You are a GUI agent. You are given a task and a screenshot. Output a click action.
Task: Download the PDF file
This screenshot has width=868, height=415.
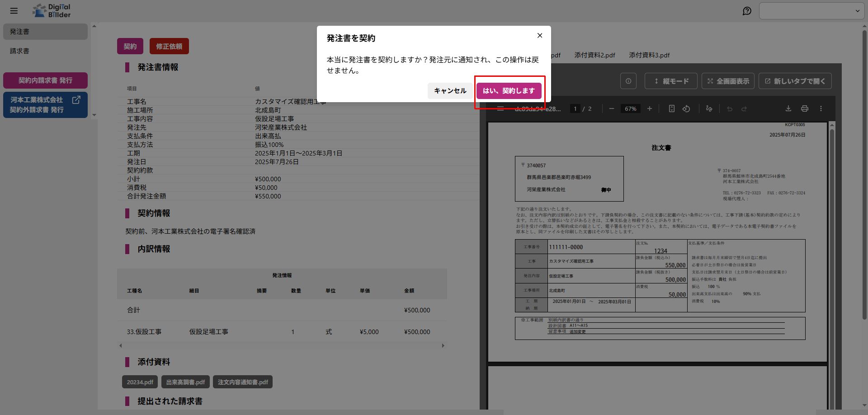tap(788, 108)
